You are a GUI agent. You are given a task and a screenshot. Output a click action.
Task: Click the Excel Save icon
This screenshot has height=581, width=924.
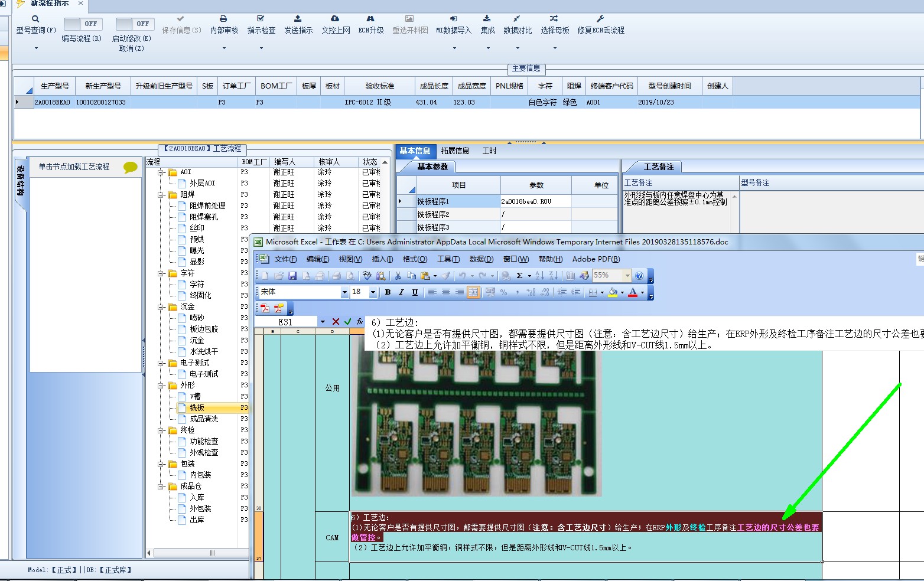292,276
